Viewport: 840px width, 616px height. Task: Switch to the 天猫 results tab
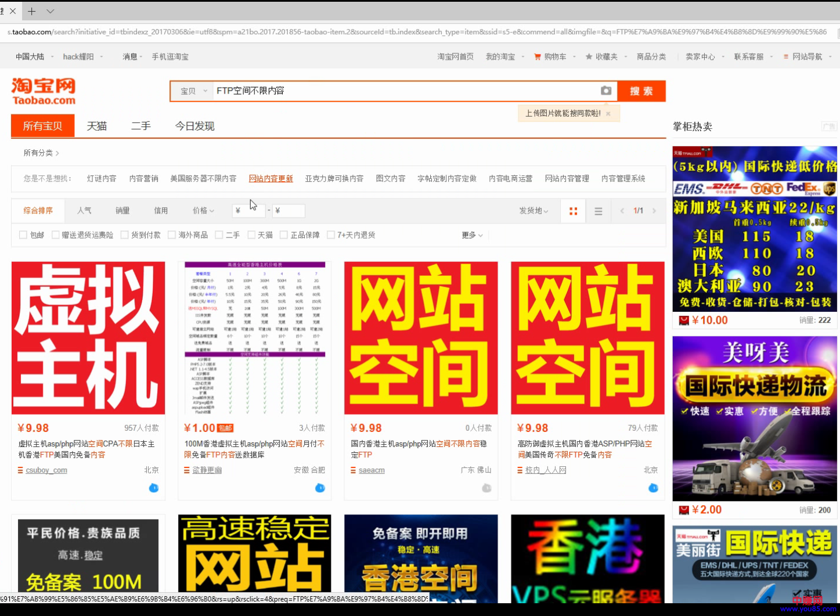click(96, 126)
